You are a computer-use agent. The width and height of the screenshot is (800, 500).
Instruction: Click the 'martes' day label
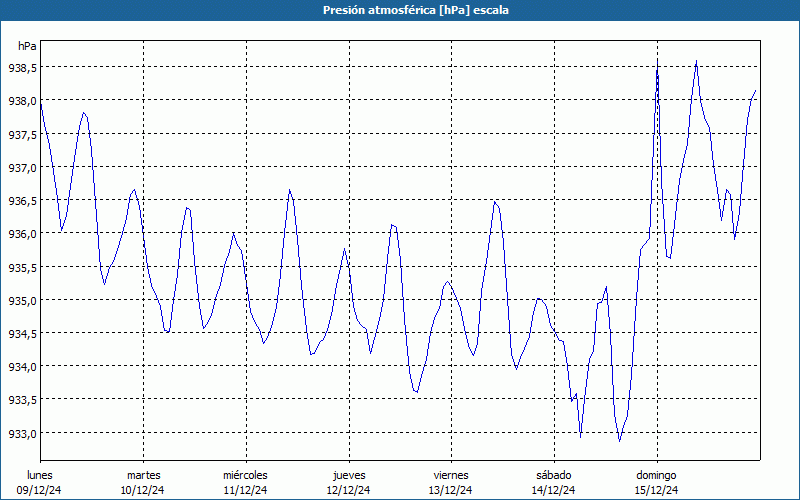(144, 475)
